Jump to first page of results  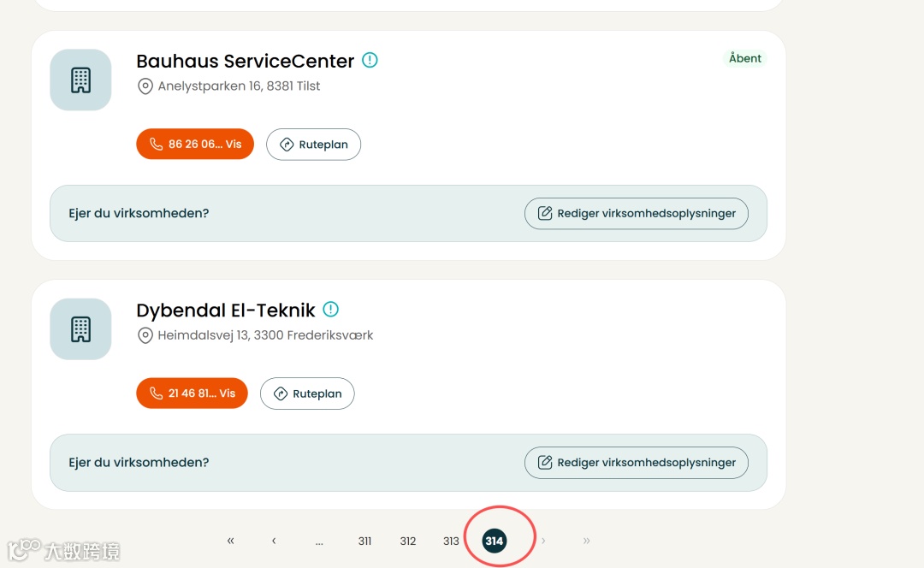coord(231,541)
